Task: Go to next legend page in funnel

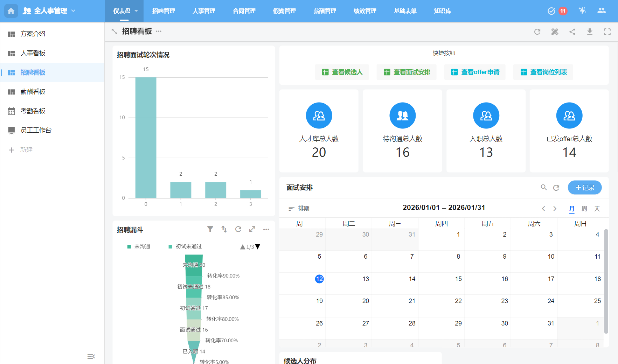Action: click(x=258, y=247)
